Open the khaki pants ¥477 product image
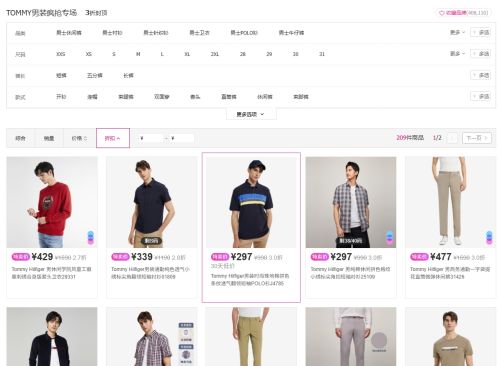This screenshot has width=500, height=366. (450, 202)
